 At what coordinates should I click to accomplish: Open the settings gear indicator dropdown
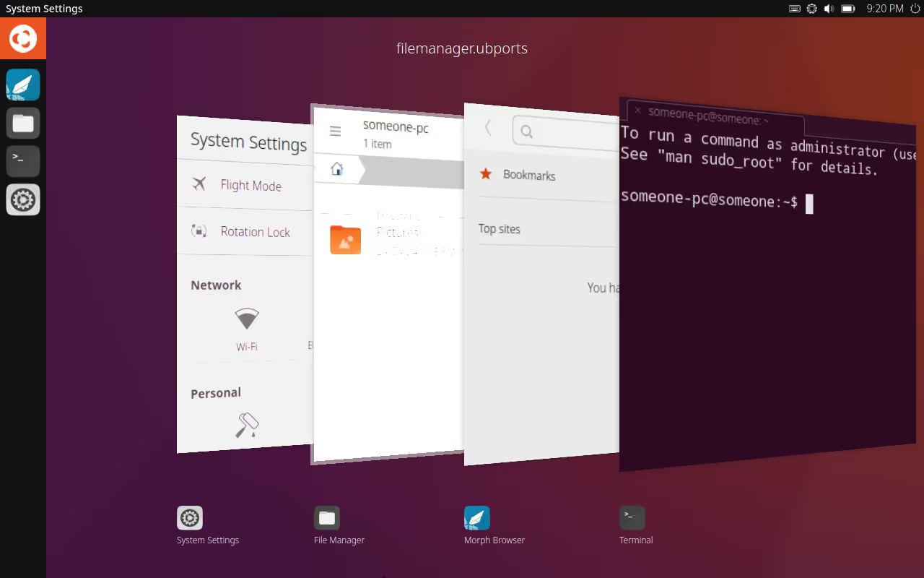coord(811,9)
